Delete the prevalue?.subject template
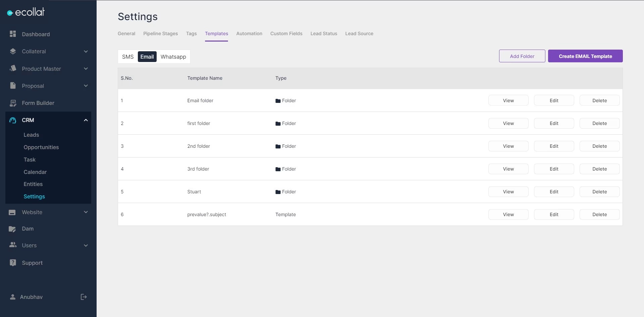 click(599, 214)
